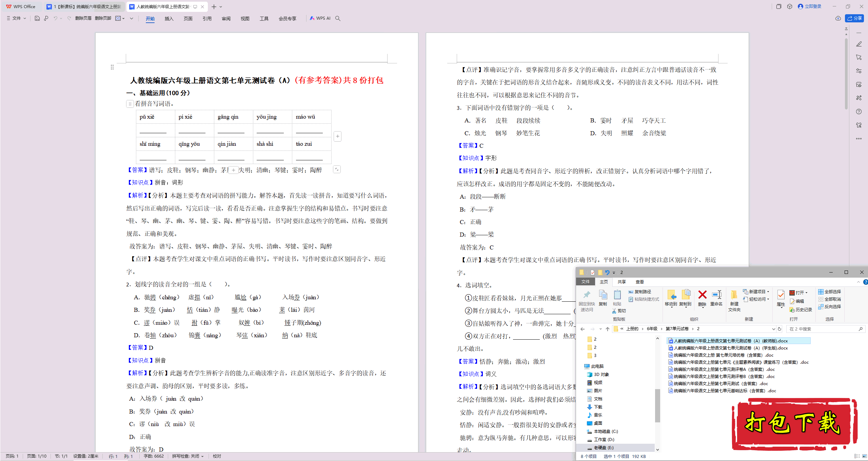Click the save icon in WPS toolbar

pyautogui.click(x=37, y=18)
